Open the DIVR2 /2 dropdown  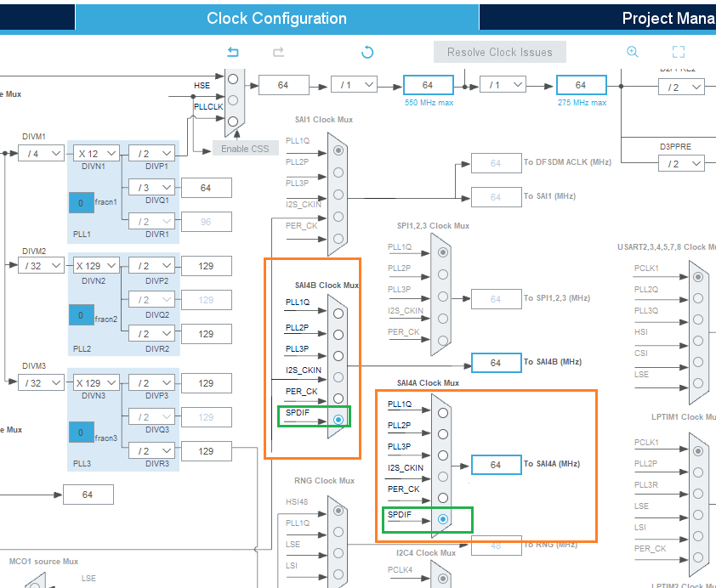(151, 333)
